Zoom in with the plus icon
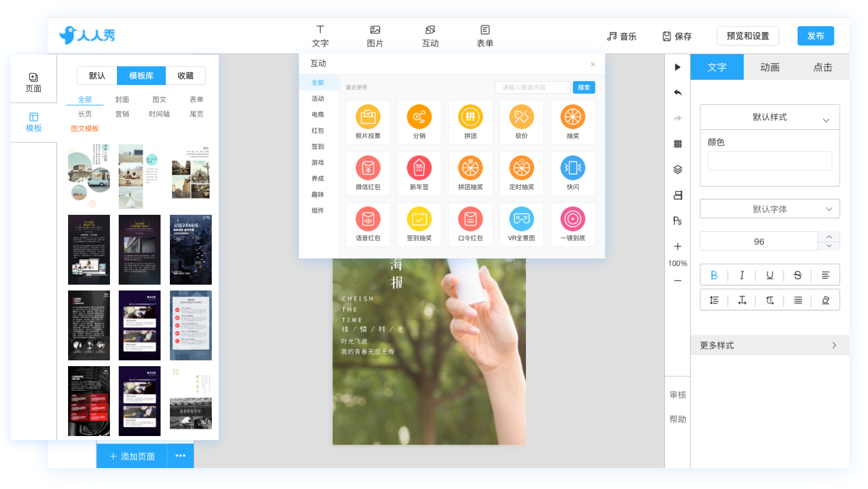The image size is (868, 489). pos(677,246)
